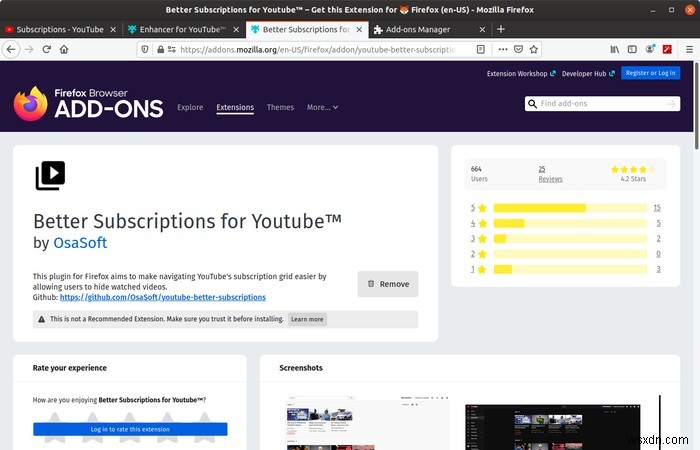Toggle Reader View icon
Image resolution: width=700 pixels, height=450 pixels.
[481, 49]
